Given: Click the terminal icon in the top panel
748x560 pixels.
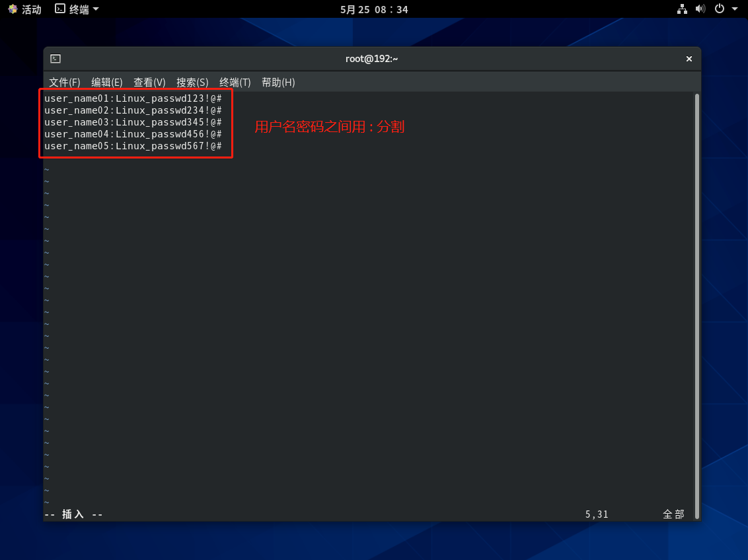Looking at the screenshot, I should point(60,9).
